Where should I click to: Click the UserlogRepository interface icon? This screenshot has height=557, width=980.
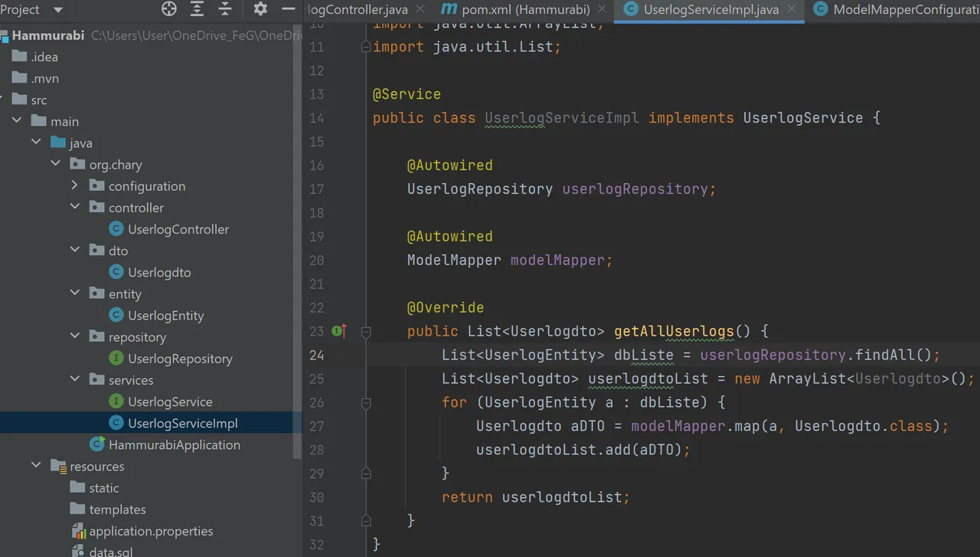click(116, 359)
